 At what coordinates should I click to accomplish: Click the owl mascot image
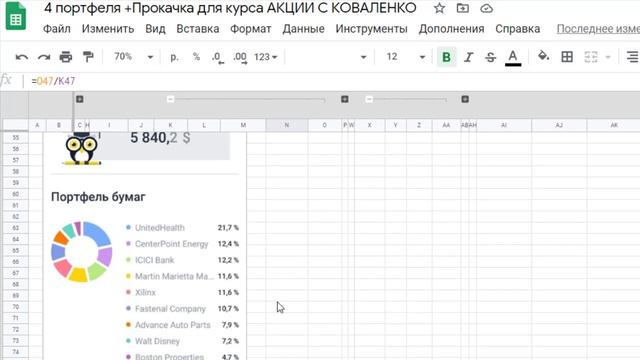[82, 148]
